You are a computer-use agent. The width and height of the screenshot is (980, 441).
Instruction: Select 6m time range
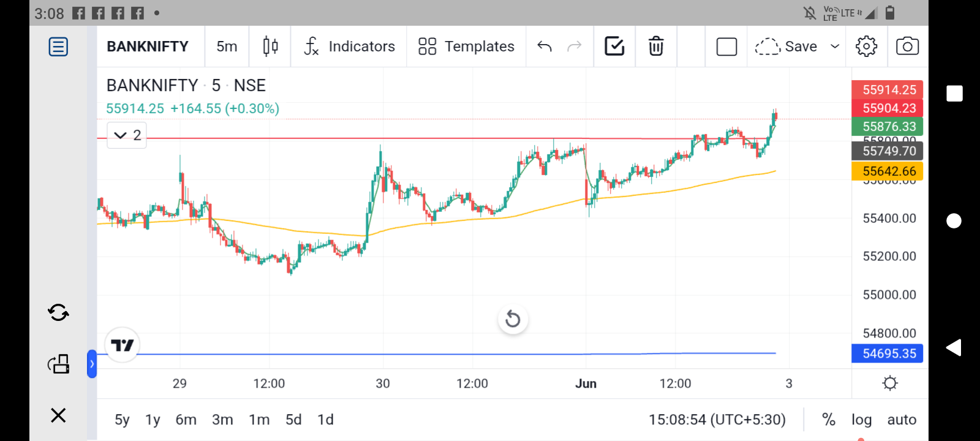186,420
